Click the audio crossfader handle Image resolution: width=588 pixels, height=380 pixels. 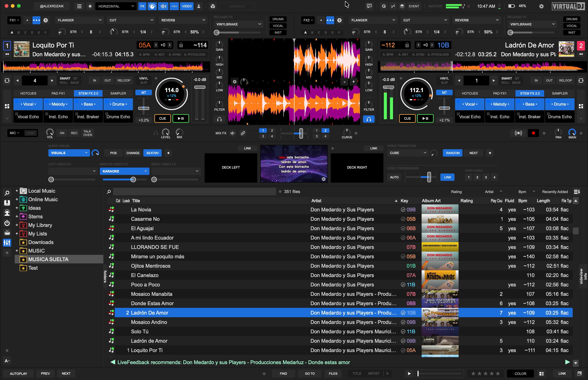(x=301, y=133)
